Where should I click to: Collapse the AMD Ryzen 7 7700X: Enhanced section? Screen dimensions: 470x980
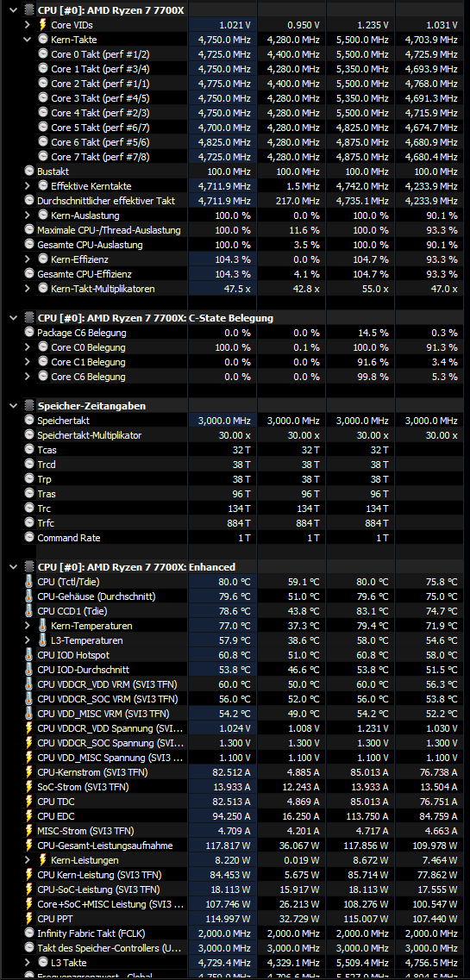(x=13, y=567)
